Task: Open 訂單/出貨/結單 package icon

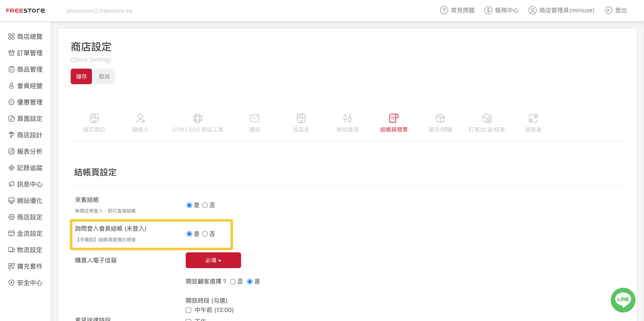Action: pos(486,118)
